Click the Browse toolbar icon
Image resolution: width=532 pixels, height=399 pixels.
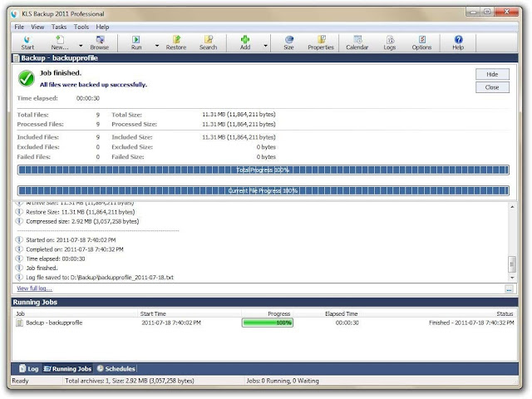pos(100,42)
